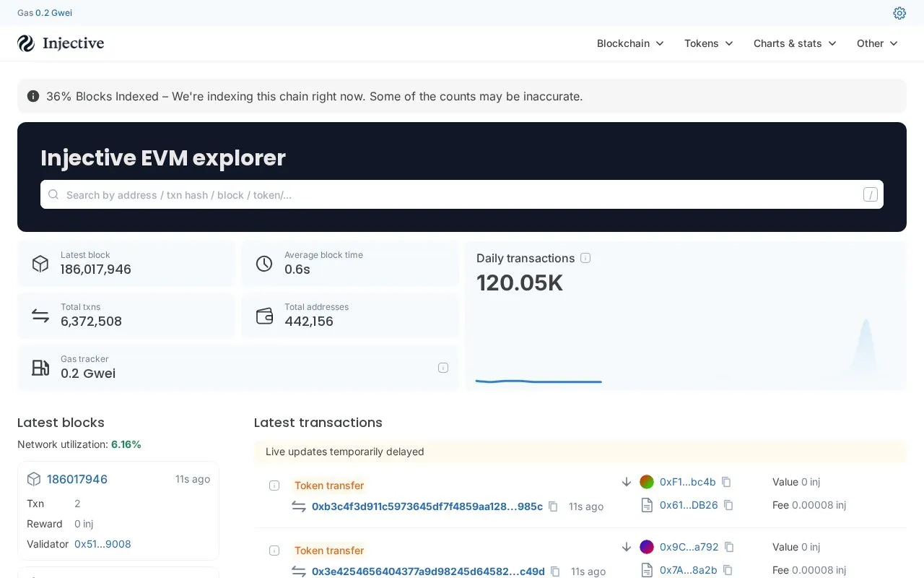Expand the Other menu

pos(877,43)
